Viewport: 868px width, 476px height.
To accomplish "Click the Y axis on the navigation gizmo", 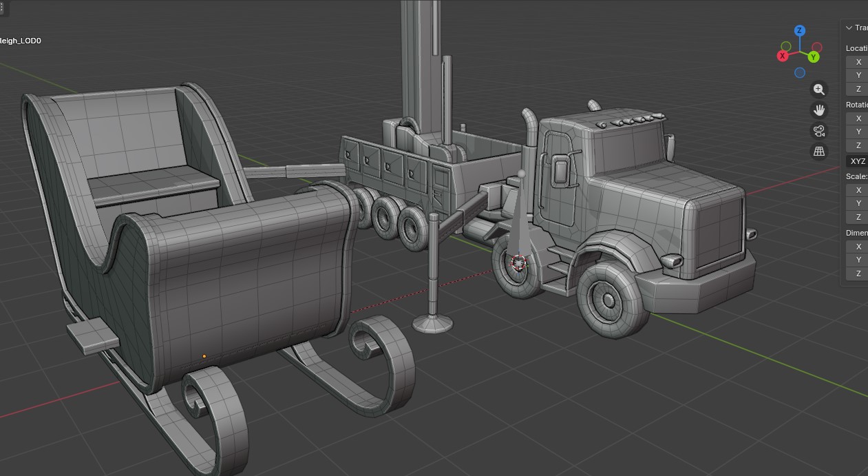I will point(812,58).
